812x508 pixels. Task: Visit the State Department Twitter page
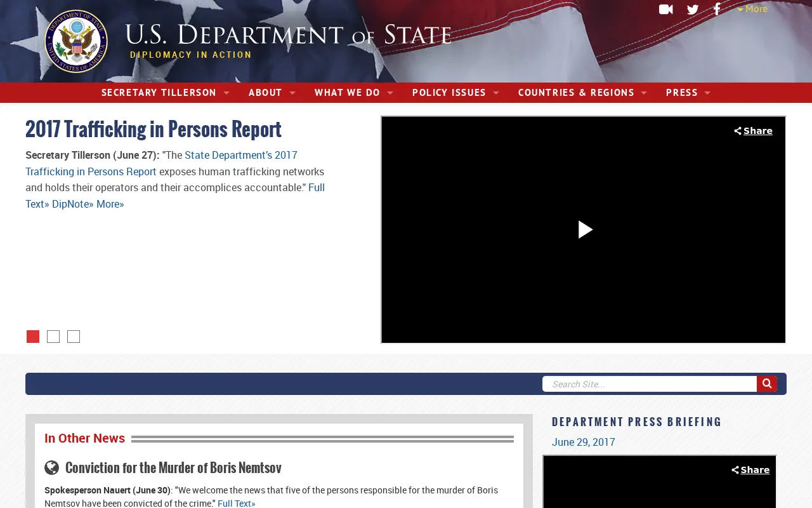coord(693,10)
